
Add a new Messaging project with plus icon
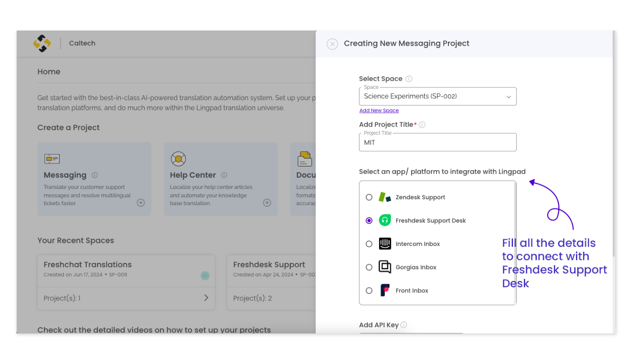pyautogui.click(x=141, y=203)
